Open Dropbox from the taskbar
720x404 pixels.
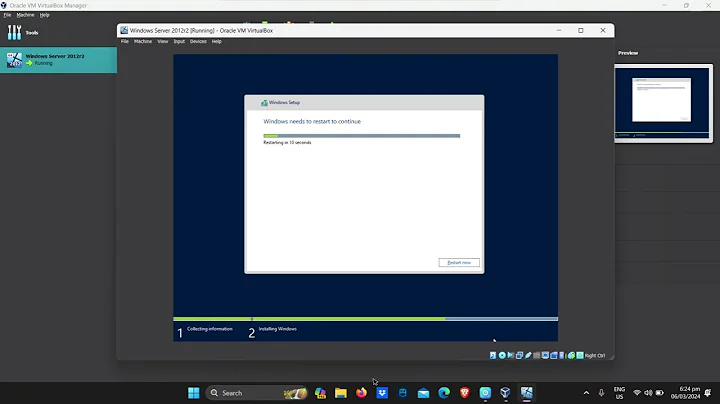point(382,393)
